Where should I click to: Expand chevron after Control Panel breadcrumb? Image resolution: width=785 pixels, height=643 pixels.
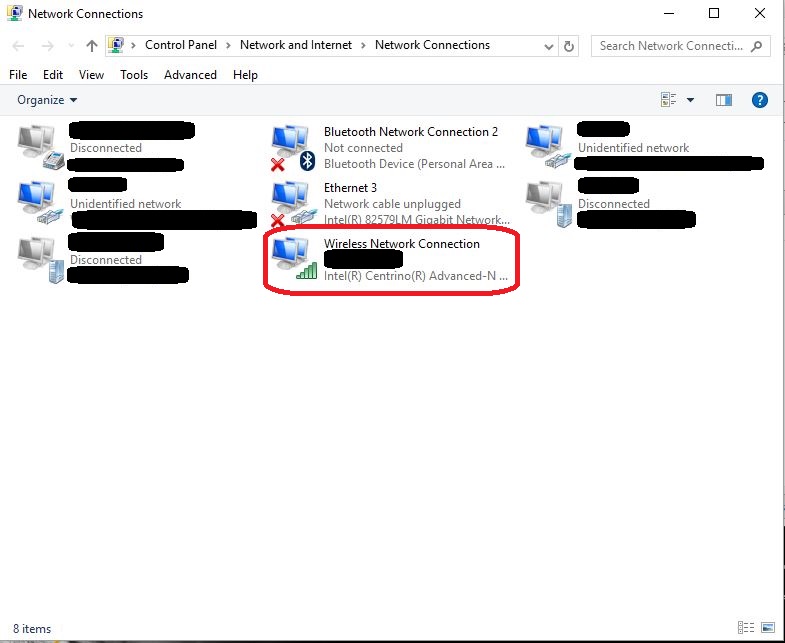click(x=228, y=46)
